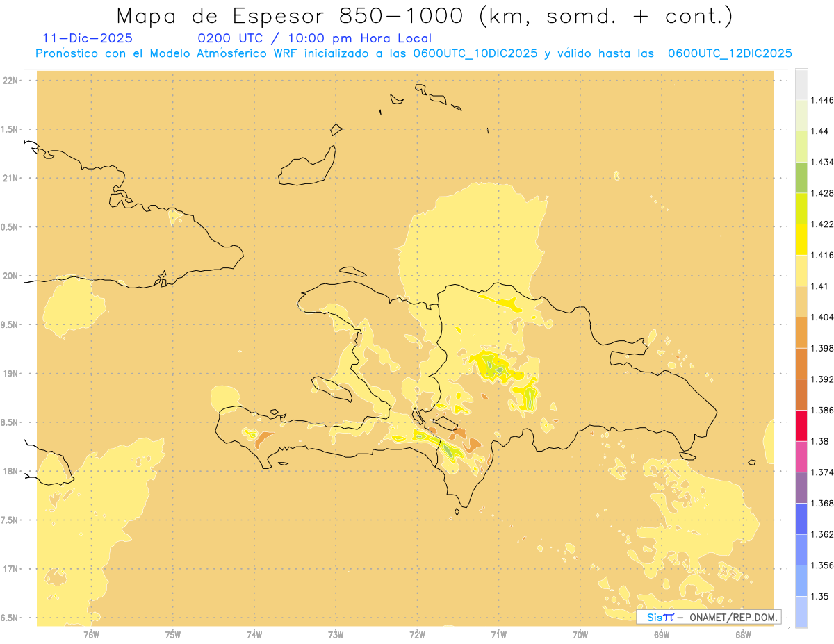Select the '73W' longitude label
This screenshot has width=834, height=644.
[x=336, y=635]
